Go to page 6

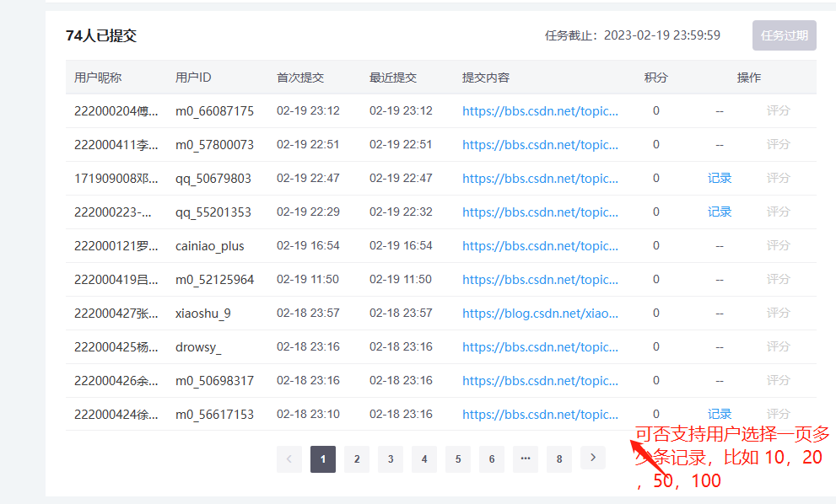(x=492, y=458)
